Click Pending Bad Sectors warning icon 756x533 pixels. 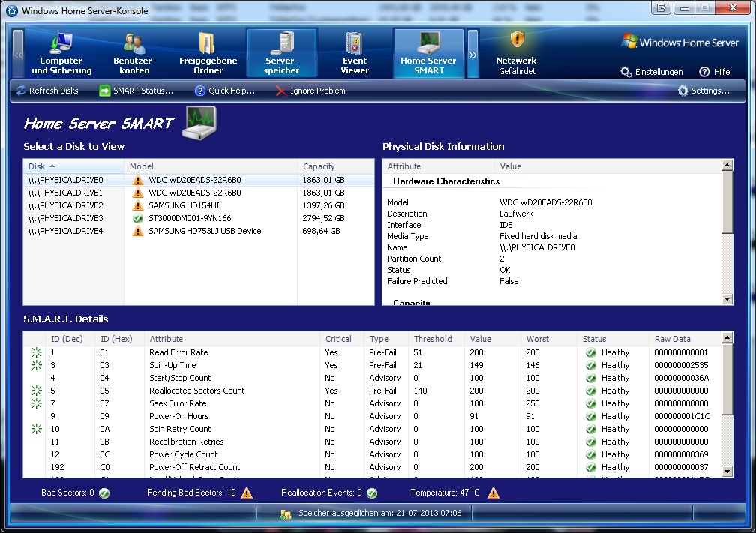(247, 493)
